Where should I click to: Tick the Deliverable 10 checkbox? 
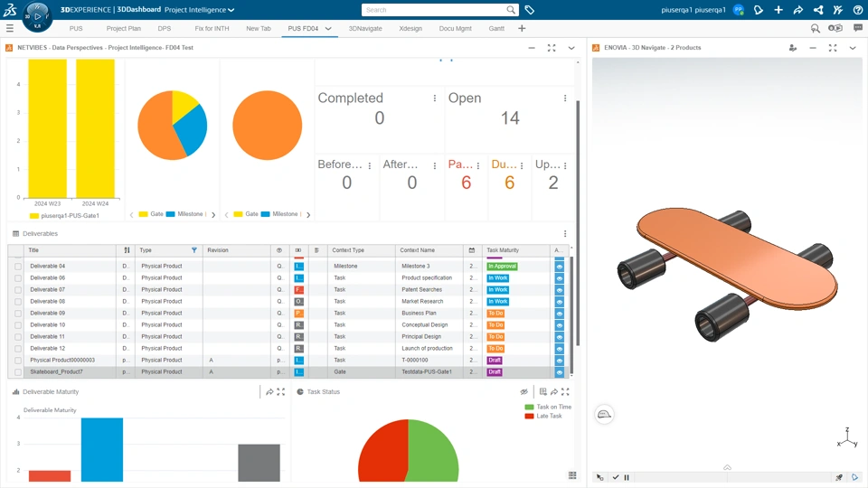(x=18, y=325)
